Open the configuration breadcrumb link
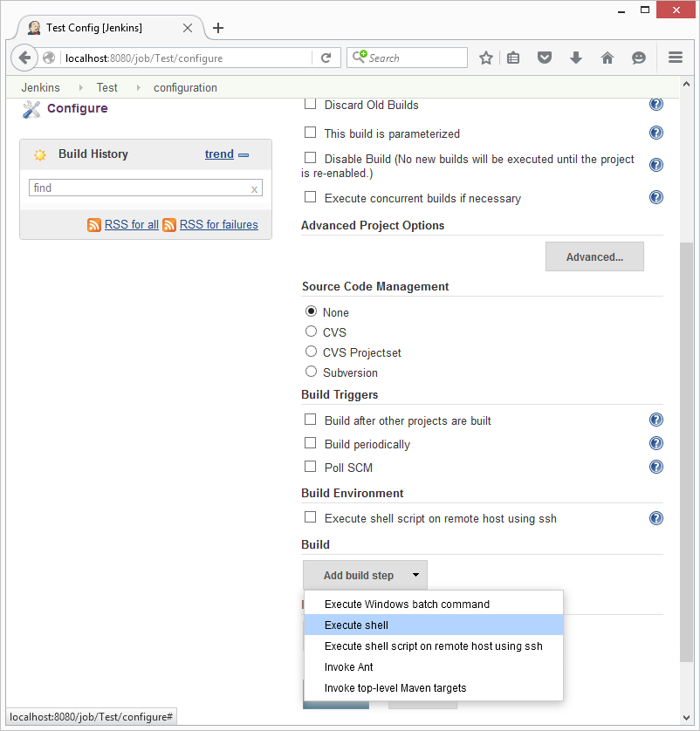Viewport: 700px width, 731px height. pos(185,87)
